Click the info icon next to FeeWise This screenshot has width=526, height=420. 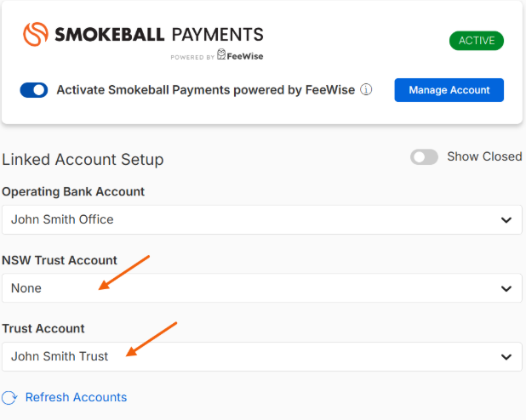click(366, 89)
